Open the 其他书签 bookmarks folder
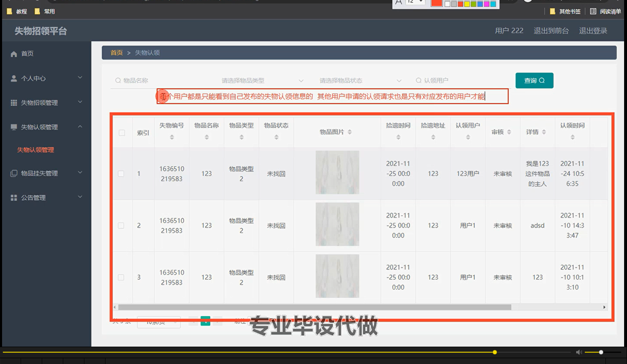 click(565, 12)
